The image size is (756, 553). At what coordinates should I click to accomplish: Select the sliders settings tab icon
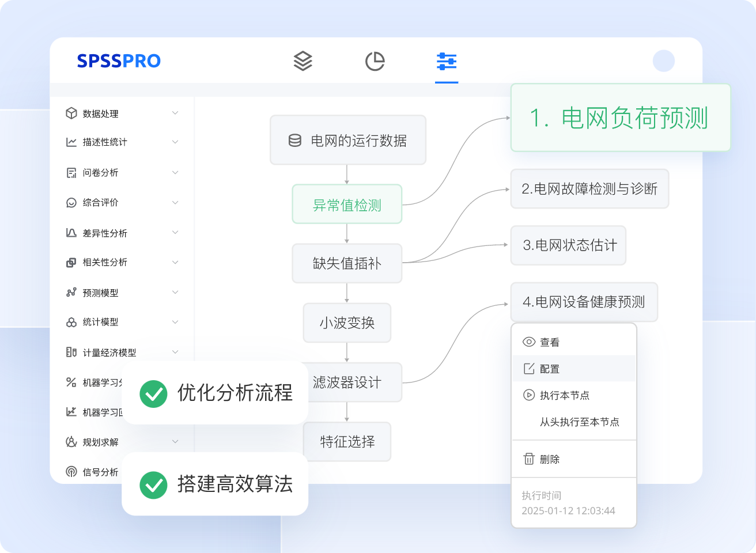click(447, 61)
